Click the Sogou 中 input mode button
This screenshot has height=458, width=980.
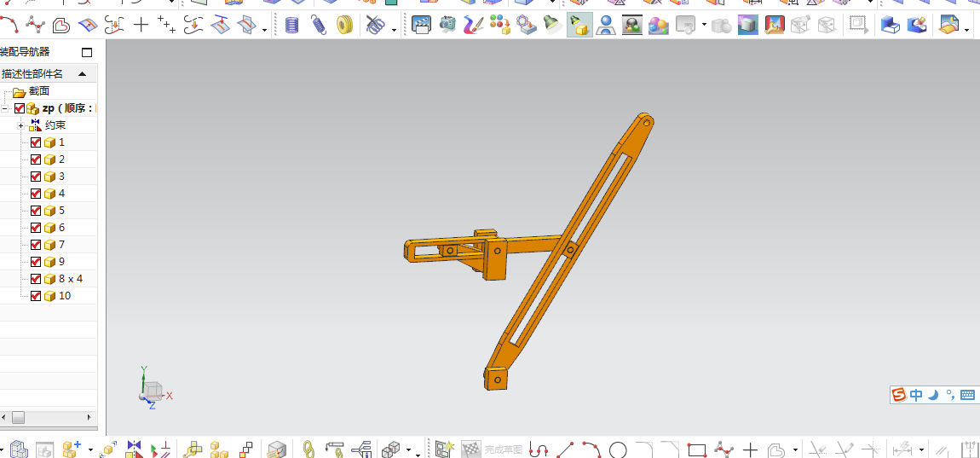point(916,395)
